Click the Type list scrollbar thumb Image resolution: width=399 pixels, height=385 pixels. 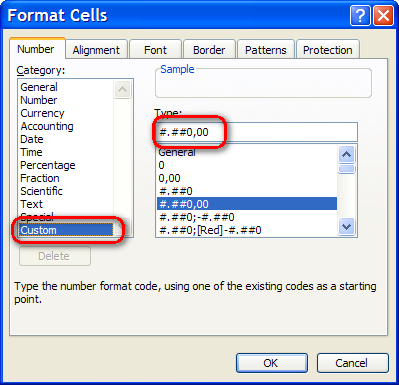(x=347, y=168)
